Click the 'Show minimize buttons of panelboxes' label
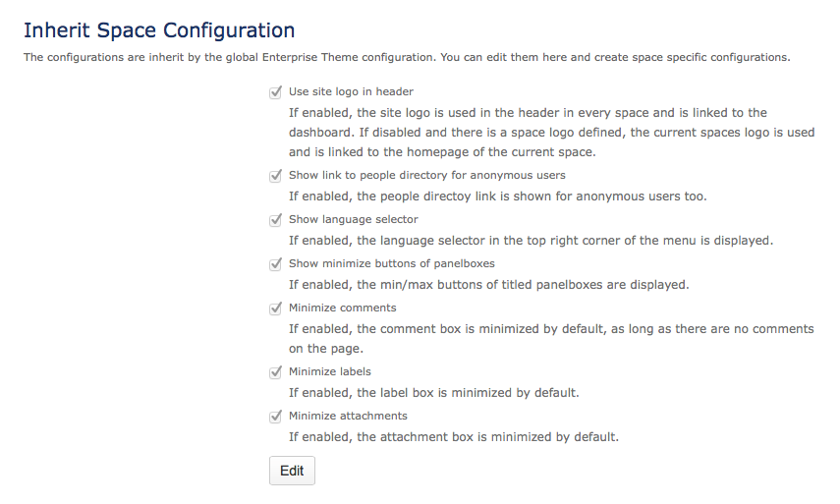The width and height of the screenshot is (840, 504). click(391, 264)
